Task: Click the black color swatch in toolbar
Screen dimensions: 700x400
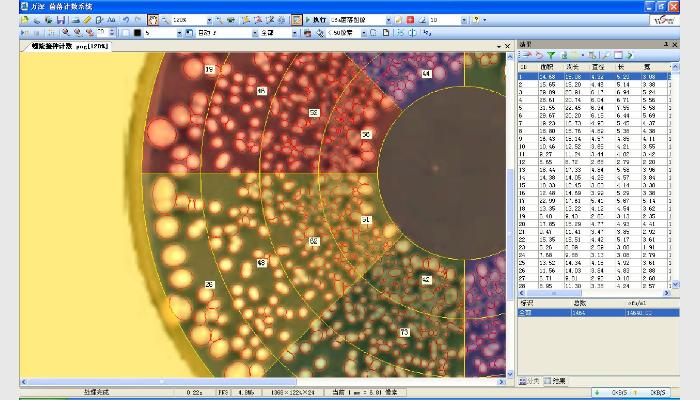Action: tap(136, 33)
